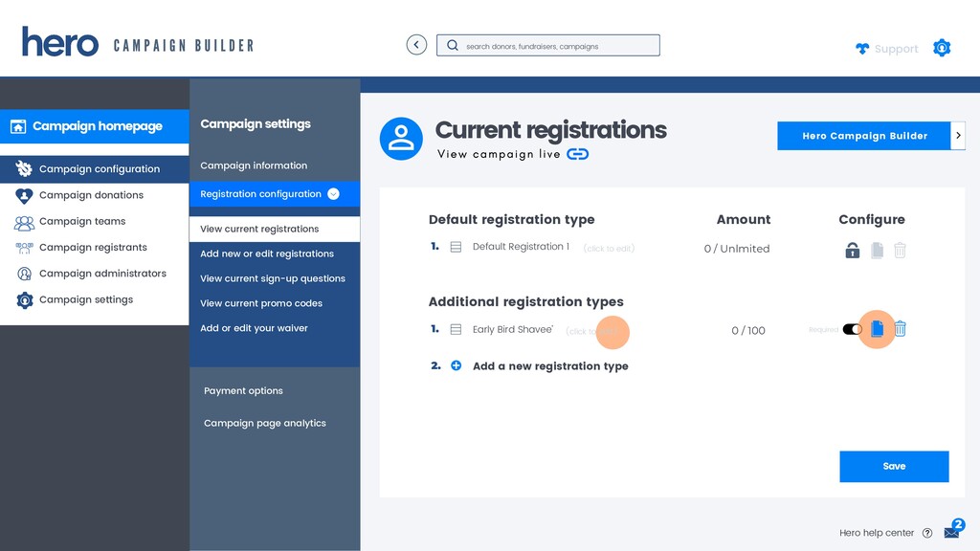Click the Campaign teams people icon
This screenshot has width=980, height=551.
pyautogui.click(x=24, y=222)
